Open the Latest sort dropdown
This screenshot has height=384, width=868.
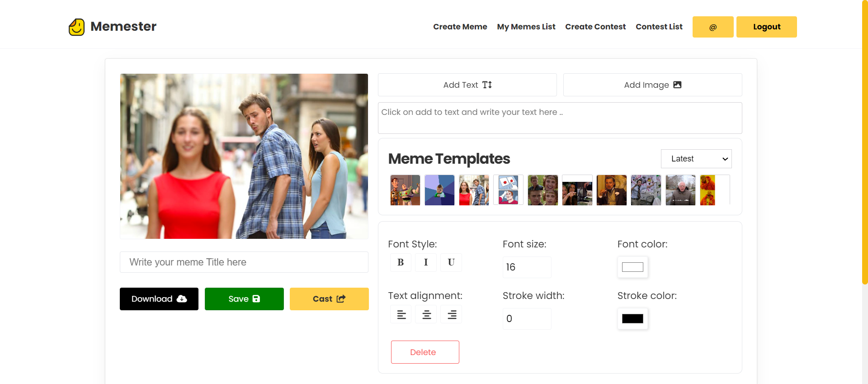696,159
